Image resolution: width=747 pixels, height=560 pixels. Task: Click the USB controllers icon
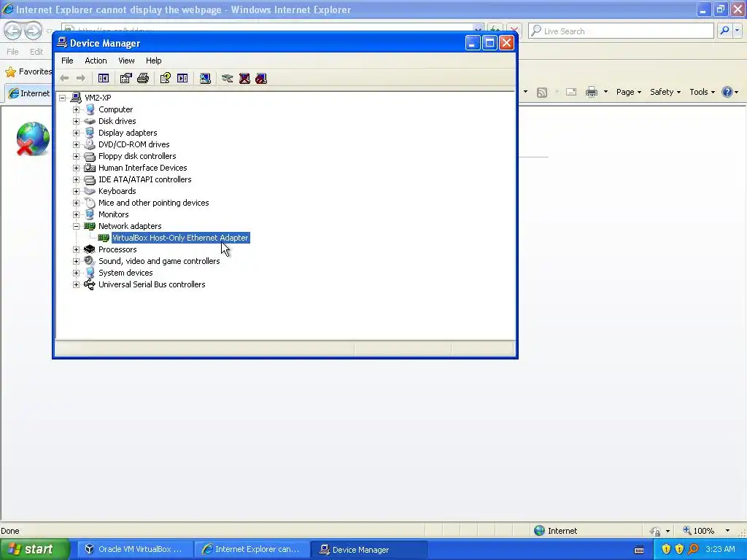coord(90,285)
